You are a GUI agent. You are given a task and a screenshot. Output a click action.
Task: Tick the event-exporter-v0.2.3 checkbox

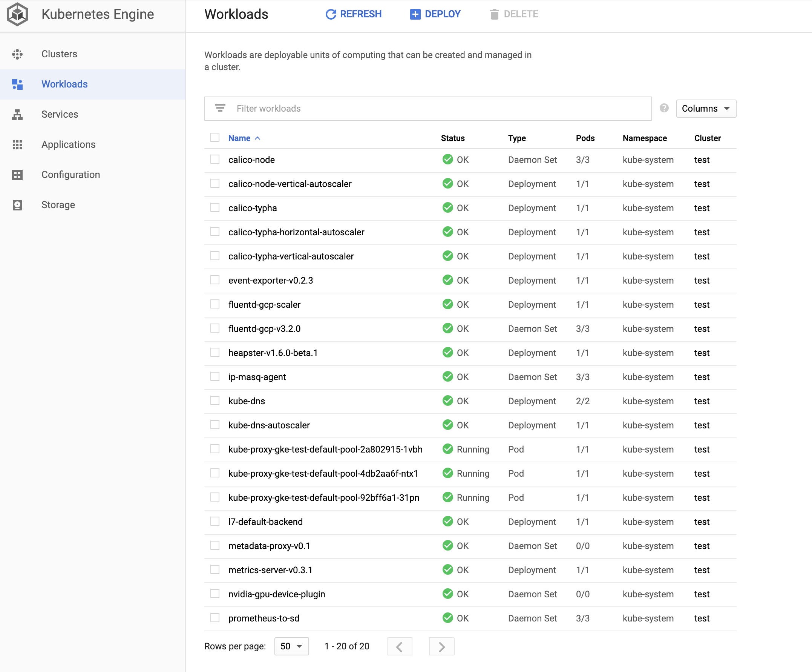215,280
